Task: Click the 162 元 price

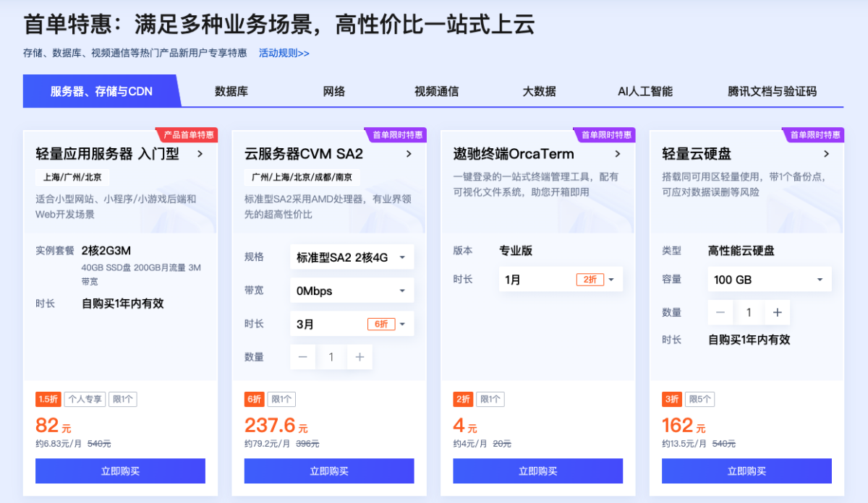Action: (684, 425)
